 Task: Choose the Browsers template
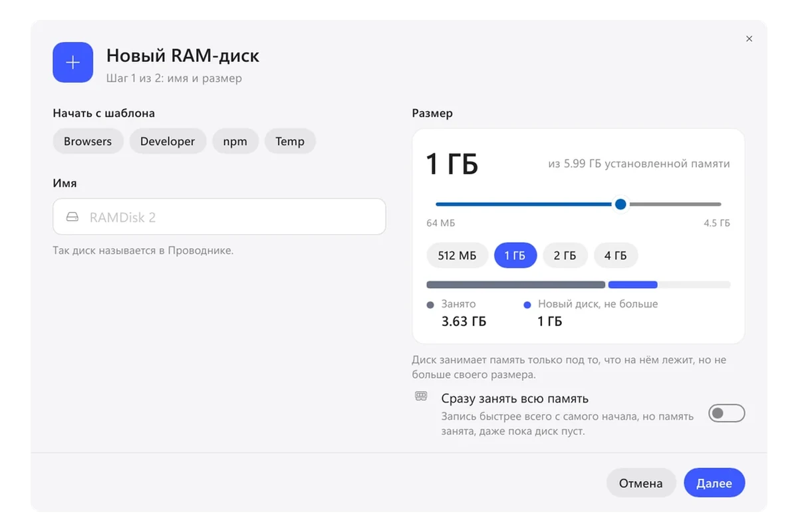(x=88, y=141)
